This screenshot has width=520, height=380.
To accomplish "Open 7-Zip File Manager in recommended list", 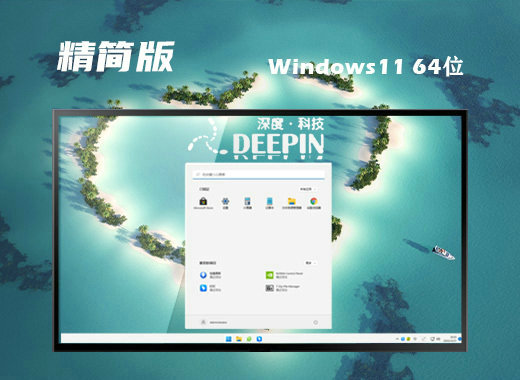I will pos(283,288).
